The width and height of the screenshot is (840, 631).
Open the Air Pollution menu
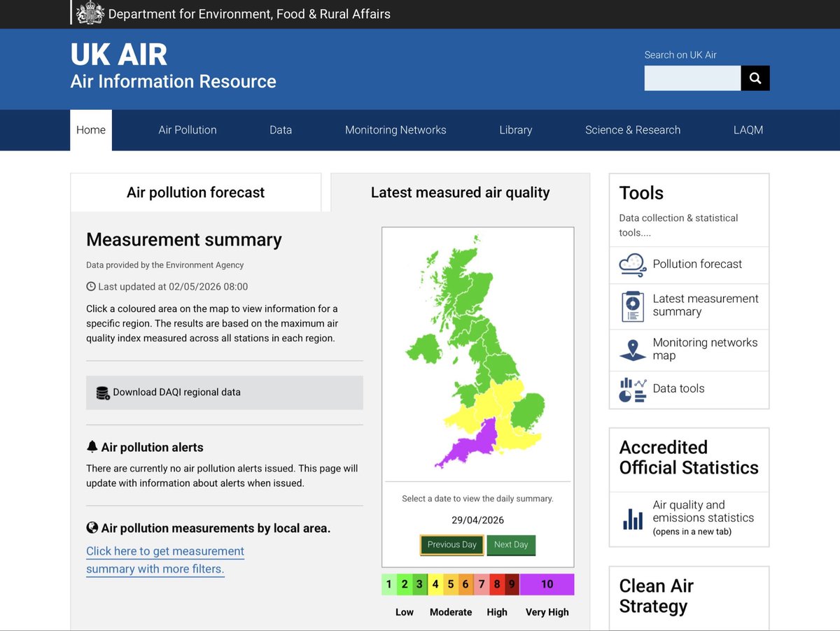point(188,130)
